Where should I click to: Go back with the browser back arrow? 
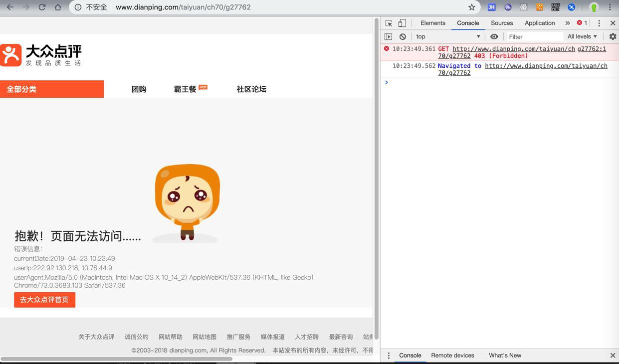pyautogui.click(x=10, y=7)
